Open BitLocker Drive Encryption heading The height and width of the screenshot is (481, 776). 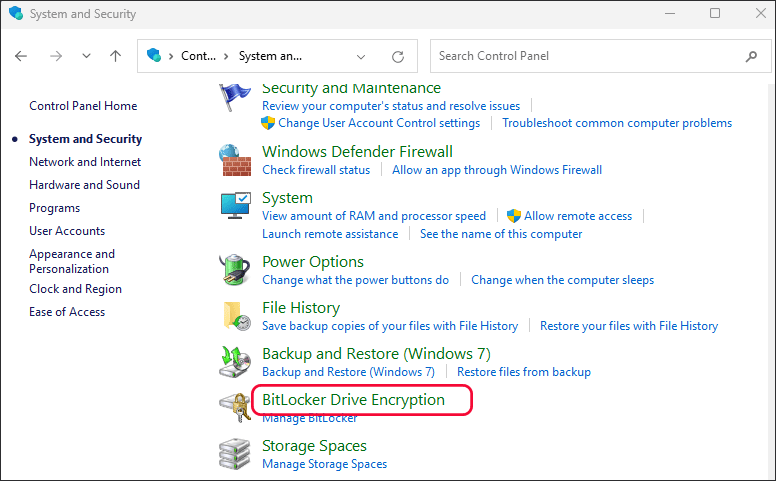click(x=353, y=400)
